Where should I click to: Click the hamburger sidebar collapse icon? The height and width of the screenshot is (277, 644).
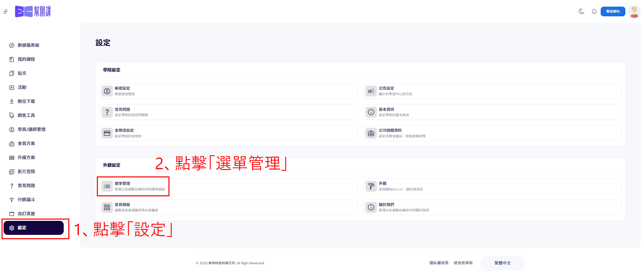6,11
